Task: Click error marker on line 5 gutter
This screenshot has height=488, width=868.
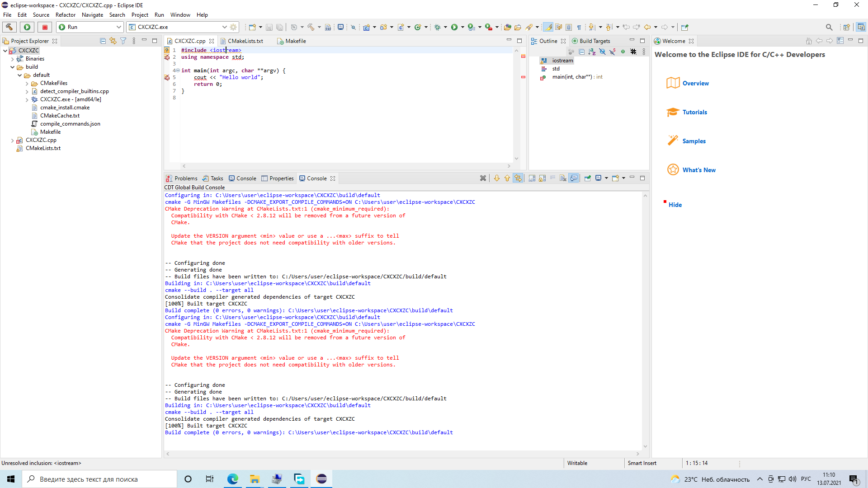Action: (x=167, y=78)
